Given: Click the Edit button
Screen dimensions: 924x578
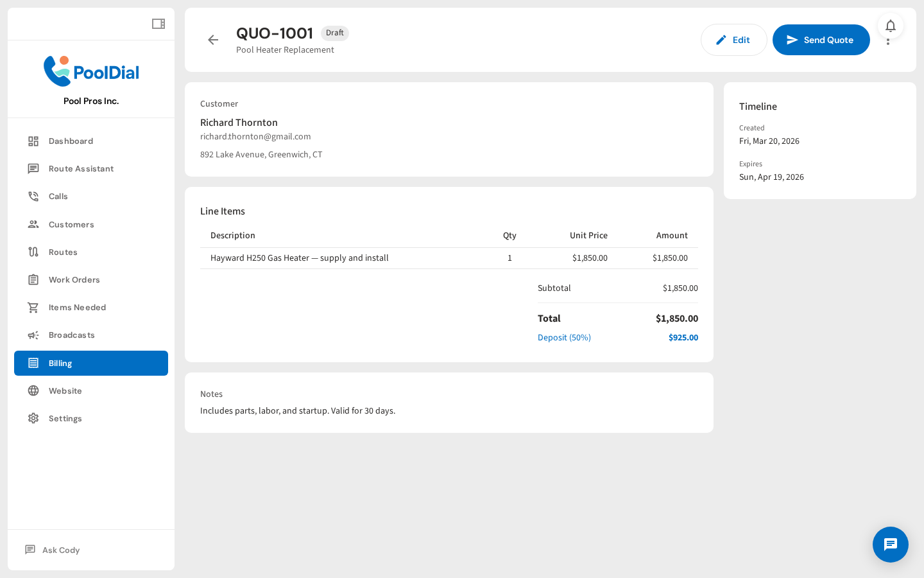Looking at the screenshot, I should 734,39.
